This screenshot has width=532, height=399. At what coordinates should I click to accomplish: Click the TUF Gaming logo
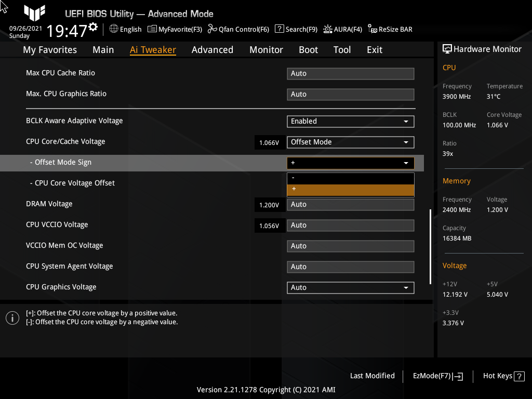tap(34, 14)
